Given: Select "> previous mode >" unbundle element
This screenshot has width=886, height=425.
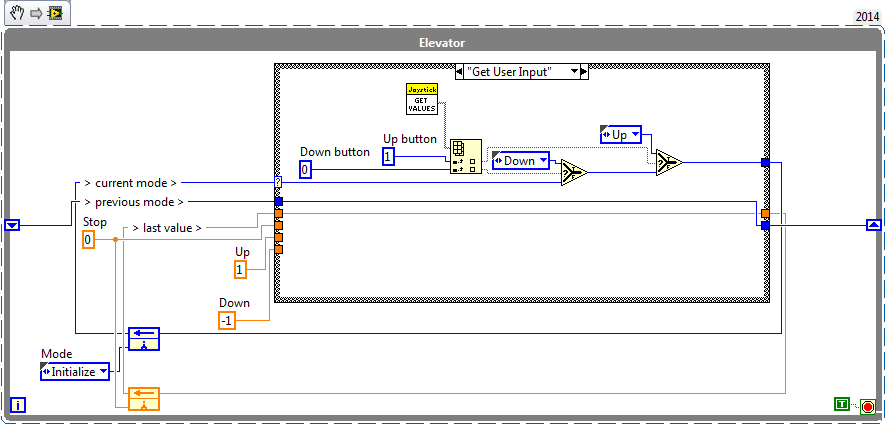Looking at the screenshot, I should (x=133, y=201).
